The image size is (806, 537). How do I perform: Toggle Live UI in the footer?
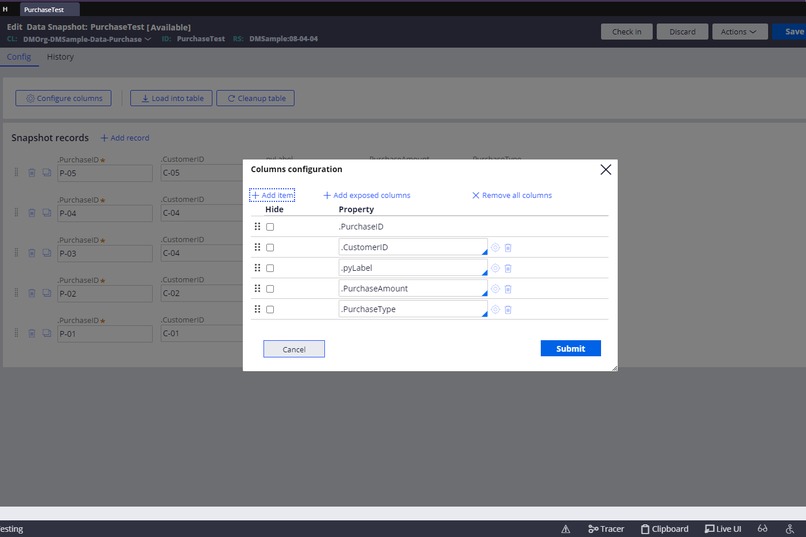click(723, 529)
